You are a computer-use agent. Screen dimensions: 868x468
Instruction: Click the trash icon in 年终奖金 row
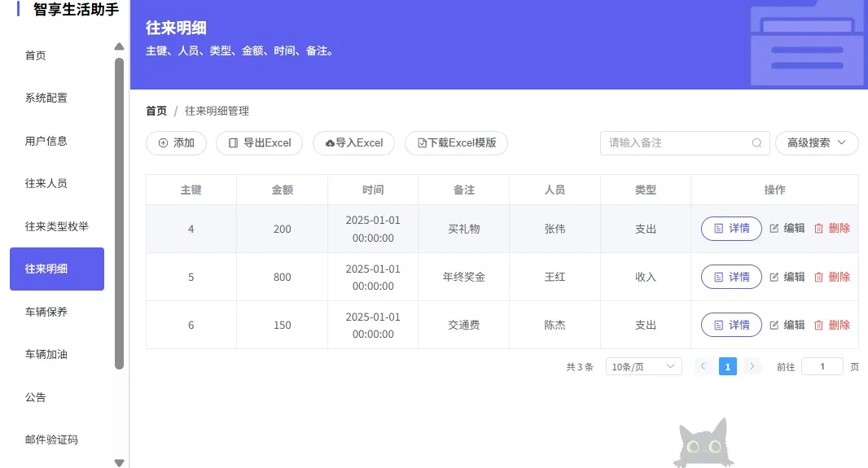(x=818, y=277)
